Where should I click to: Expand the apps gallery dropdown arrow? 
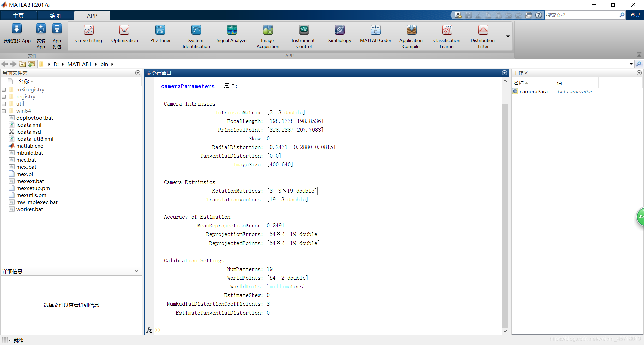pos(508,36)
